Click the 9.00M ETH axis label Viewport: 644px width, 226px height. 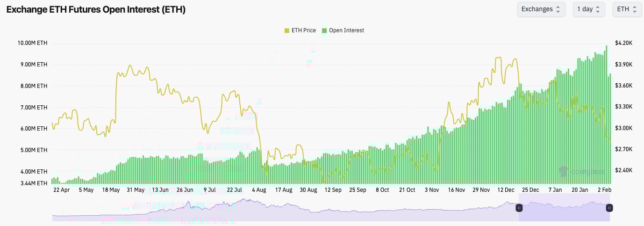click(33, 65)
